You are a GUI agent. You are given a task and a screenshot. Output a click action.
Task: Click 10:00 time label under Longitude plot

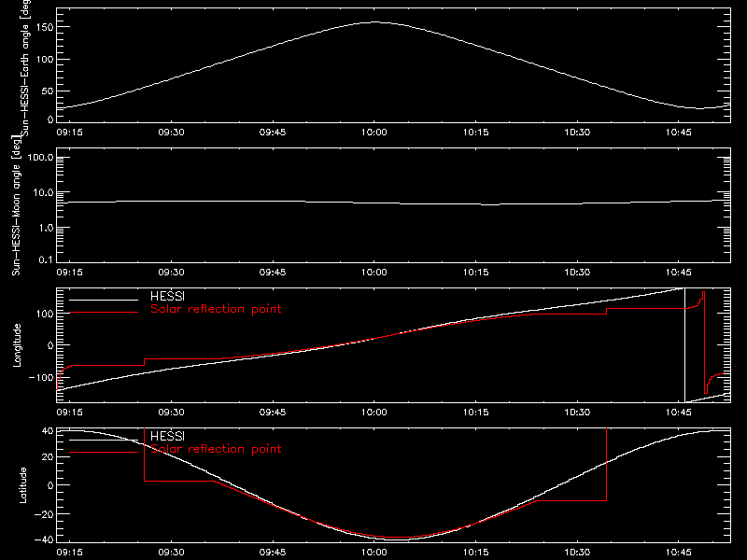(x=374, y=413)
